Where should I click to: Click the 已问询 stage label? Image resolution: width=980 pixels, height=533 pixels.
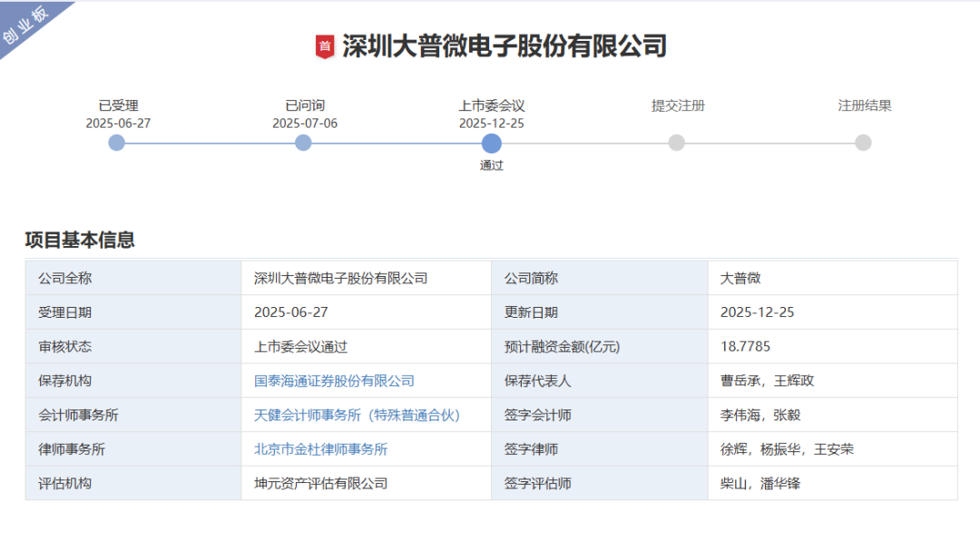[x=304, y=105]
